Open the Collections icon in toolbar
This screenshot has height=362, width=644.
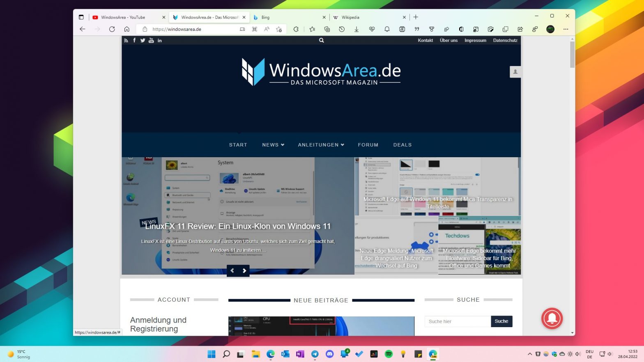tap(327, 29)
